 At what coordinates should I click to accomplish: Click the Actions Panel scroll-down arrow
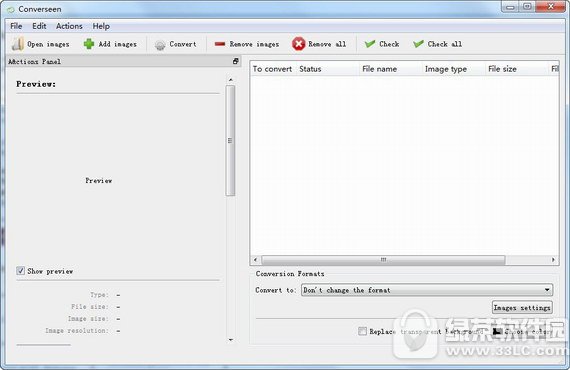(230, 340)
